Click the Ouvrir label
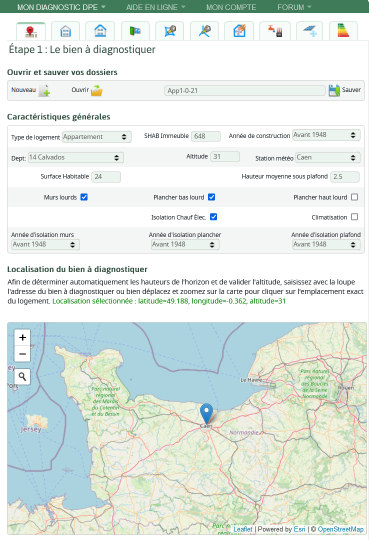Image resolution: width=369 pixels, height=540 pixels. point(80,90)
